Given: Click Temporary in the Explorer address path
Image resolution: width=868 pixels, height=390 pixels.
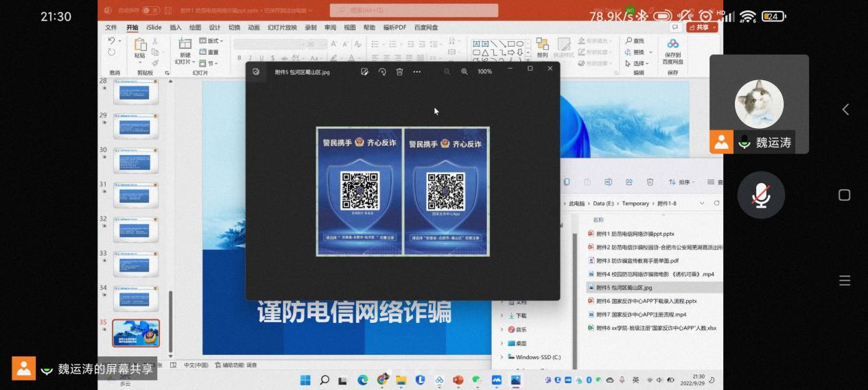Looking at the screenshot, I should pyautogui.click(x=635, y=204).
